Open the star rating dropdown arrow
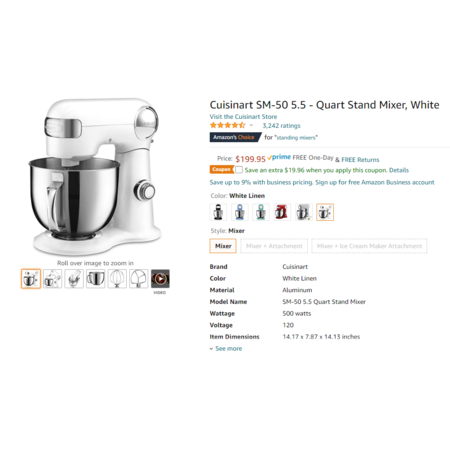This screenshot has height=450, width=450. pos(251,126)
